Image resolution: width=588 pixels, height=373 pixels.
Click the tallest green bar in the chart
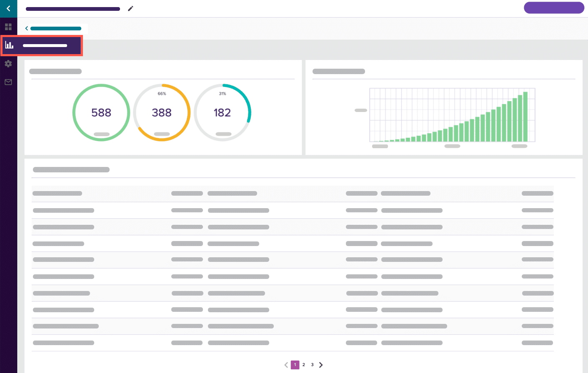[525, 117]
